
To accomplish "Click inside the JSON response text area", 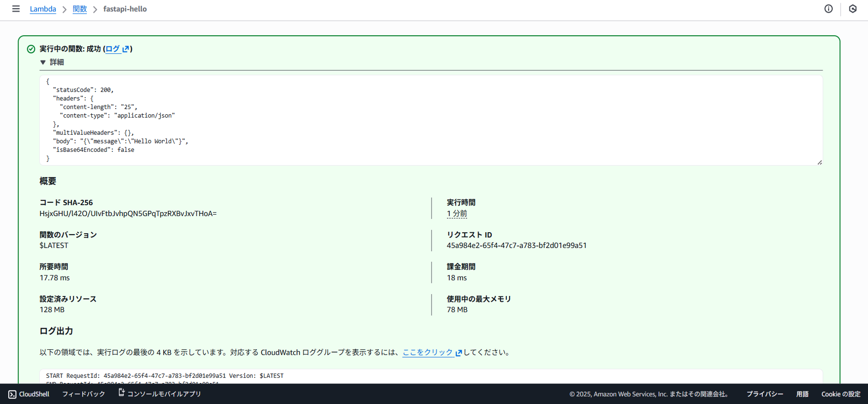I will click(x=431, y=120).
